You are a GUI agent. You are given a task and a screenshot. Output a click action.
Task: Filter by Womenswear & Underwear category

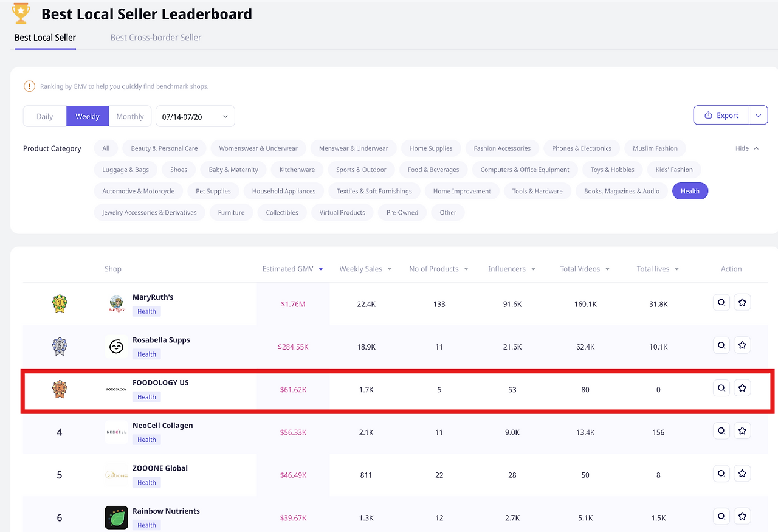click(258, 148)
